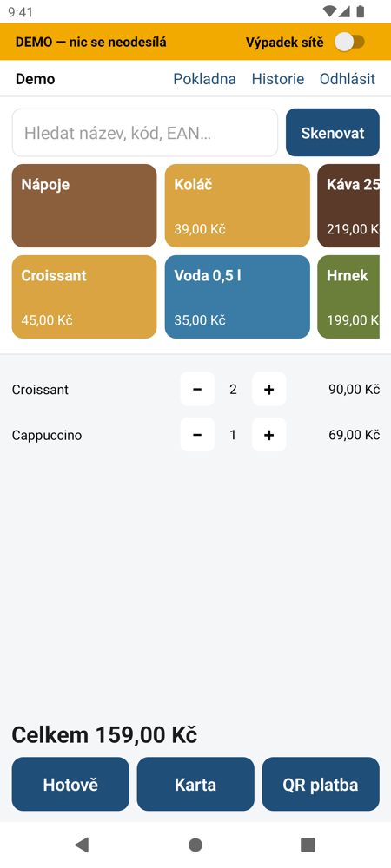This screenshot has height=868, width=391.
Task: Tap the minus icon for Cappuccino
Action: pos(197,435)
